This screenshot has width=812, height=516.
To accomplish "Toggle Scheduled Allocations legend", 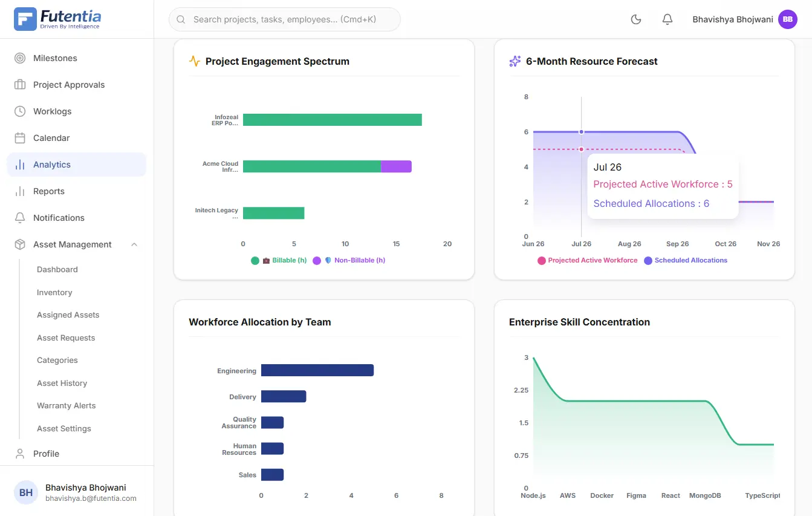I will tap(686, 261).
